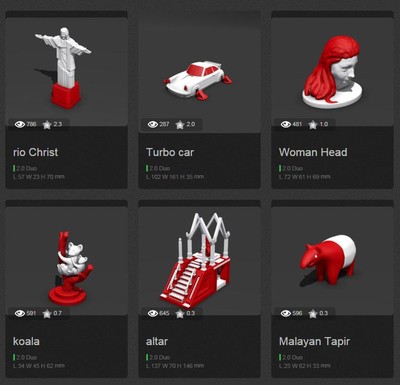
Task: Open the Malayan Tapir title link
Action: tap(314, 342)
